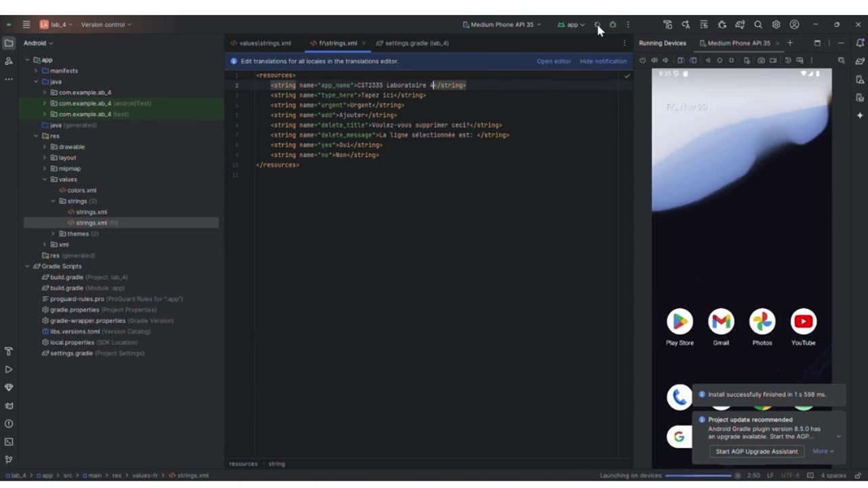Open IDE settings gear icon
The width and height of the screenshot is (868, 488).
pyautogui.click(x=776, y=24)
